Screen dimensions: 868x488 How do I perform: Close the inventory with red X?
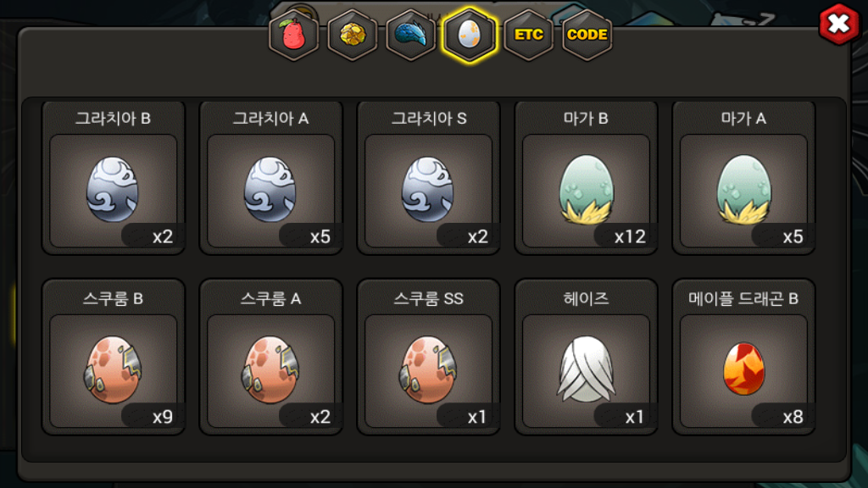tap(839, 25)
